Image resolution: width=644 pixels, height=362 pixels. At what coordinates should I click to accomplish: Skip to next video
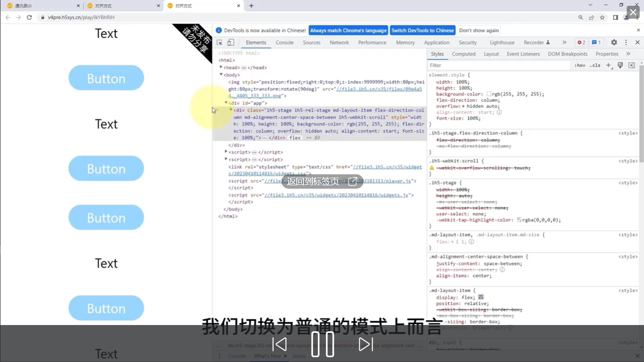tap(365, 344)
